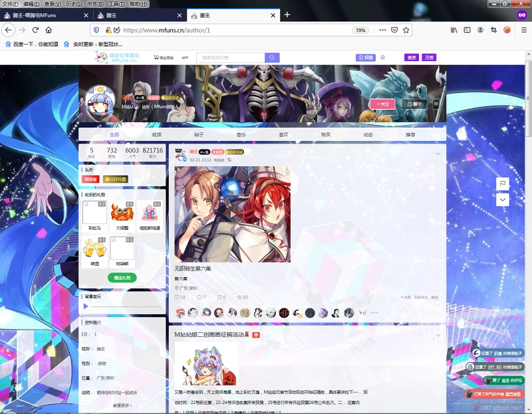This screenshot has width=532, height=414.
Task: Switch to the 音乐 profile tab
Action: point(241,135)
